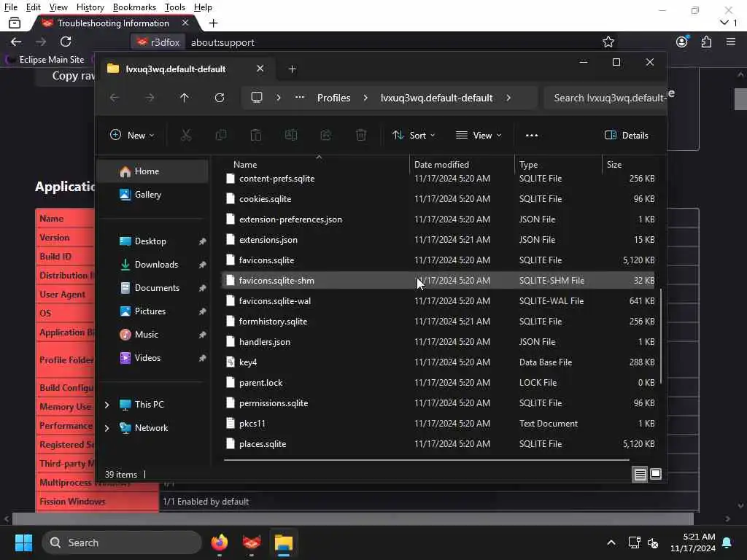Open the browser account profile icon
The width and height of the screenshot is (747, 560).
coord(682,42)
